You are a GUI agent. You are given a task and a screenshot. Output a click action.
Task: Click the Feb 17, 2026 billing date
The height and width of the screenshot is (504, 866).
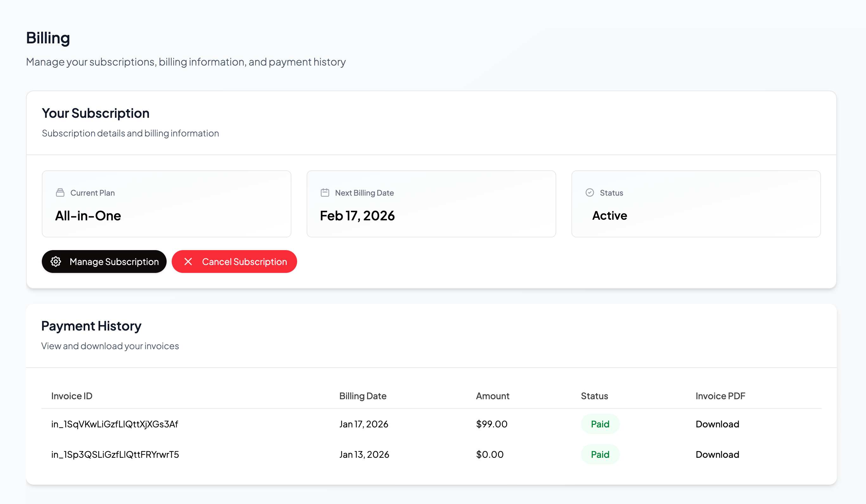point(357,216)
